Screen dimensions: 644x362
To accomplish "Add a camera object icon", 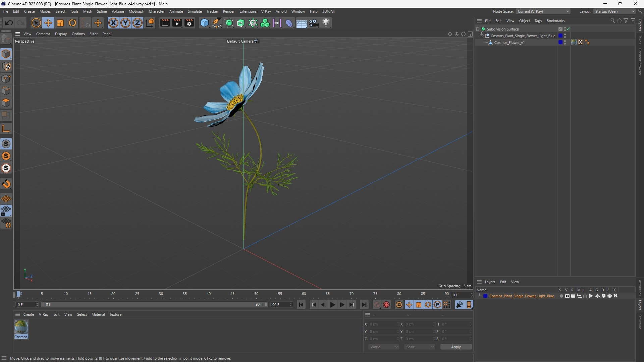I will [x=314, y=23].
